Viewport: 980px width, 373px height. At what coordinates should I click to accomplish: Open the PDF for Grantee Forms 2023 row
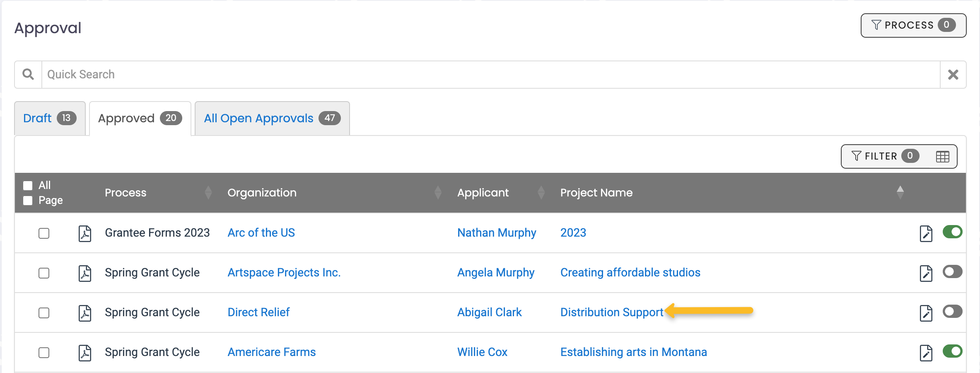pyautogui.click(x=85, y=233)
